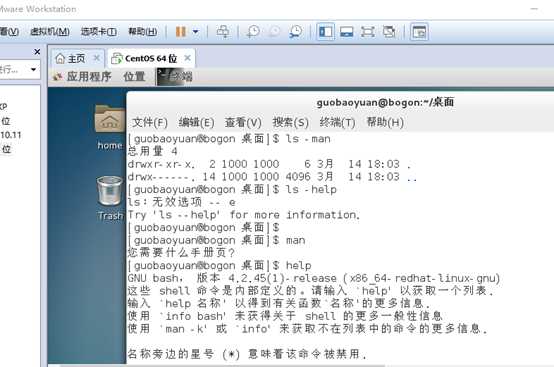
Task: Expand the library search dropdown
Action: (34, 69)
